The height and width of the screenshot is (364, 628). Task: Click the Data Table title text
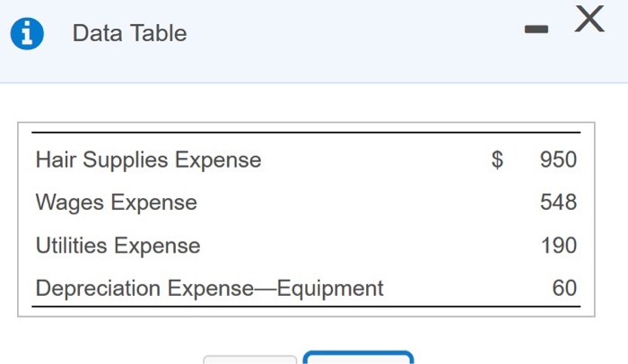pyautogui.click(x=129, y=33)
